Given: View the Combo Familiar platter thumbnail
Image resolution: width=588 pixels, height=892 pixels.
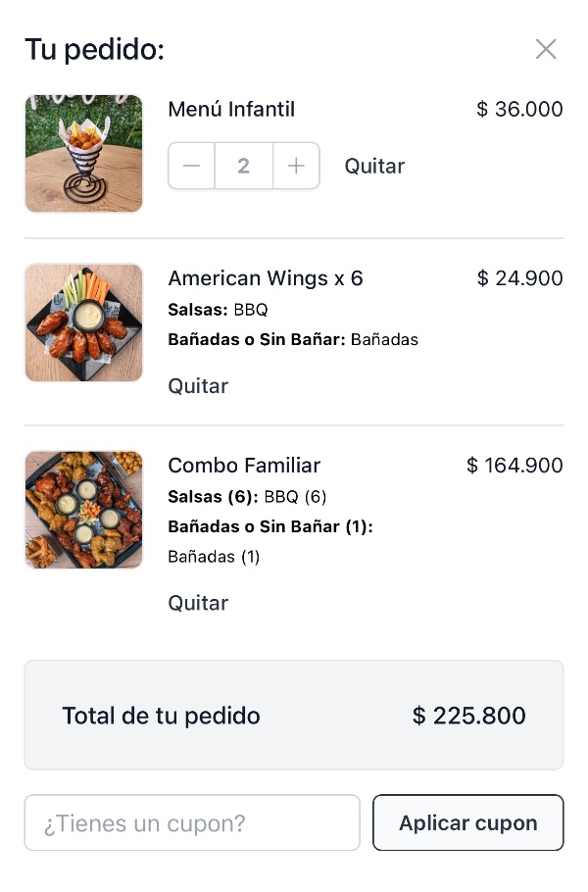Looking at the screenshot, I should 83,510.
